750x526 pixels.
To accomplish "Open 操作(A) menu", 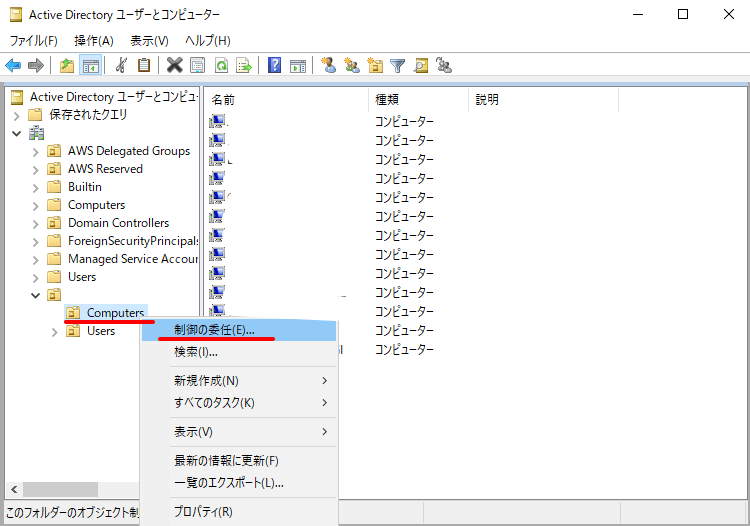I will [94, 41].
